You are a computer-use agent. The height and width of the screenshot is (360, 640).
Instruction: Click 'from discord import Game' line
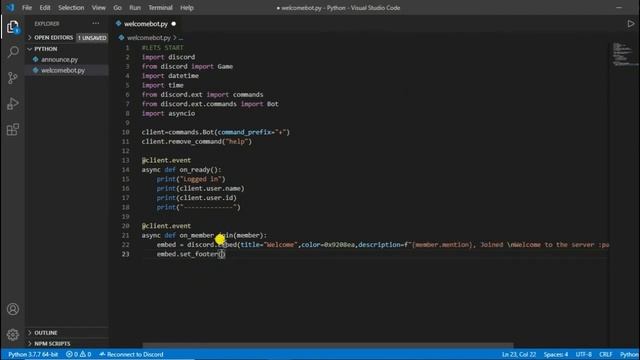[187, 67]
